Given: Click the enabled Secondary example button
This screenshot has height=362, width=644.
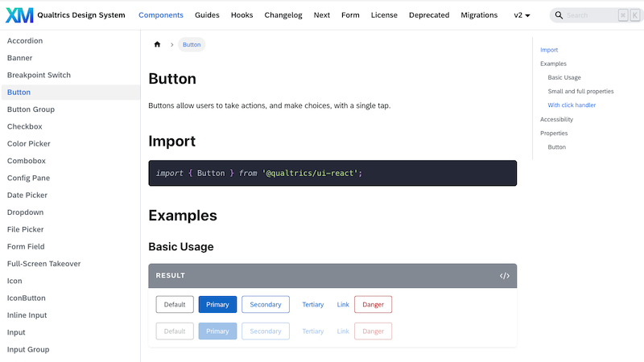Looking at the screenshot, I should click(x=266, y=305).
